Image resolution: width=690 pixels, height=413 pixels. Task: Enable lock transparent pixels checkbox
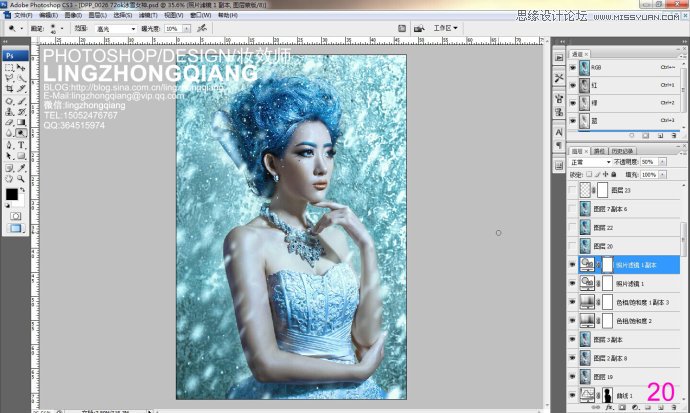click(589, 175)
